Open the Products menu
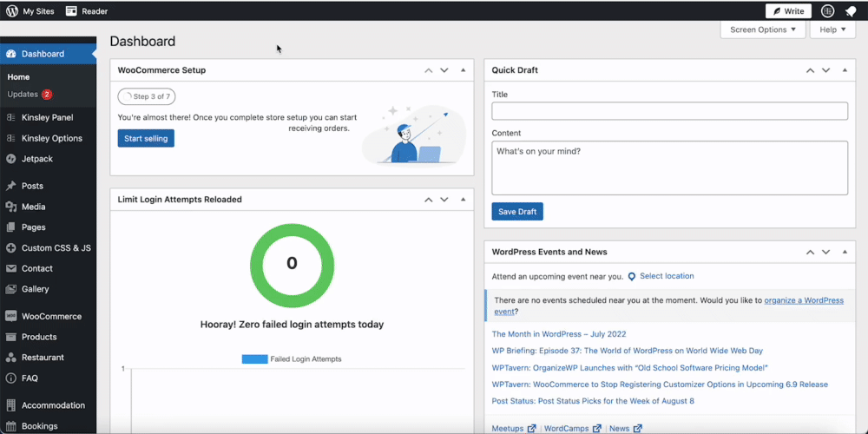Viewport: 868px width, 434px height. point(39,337)
